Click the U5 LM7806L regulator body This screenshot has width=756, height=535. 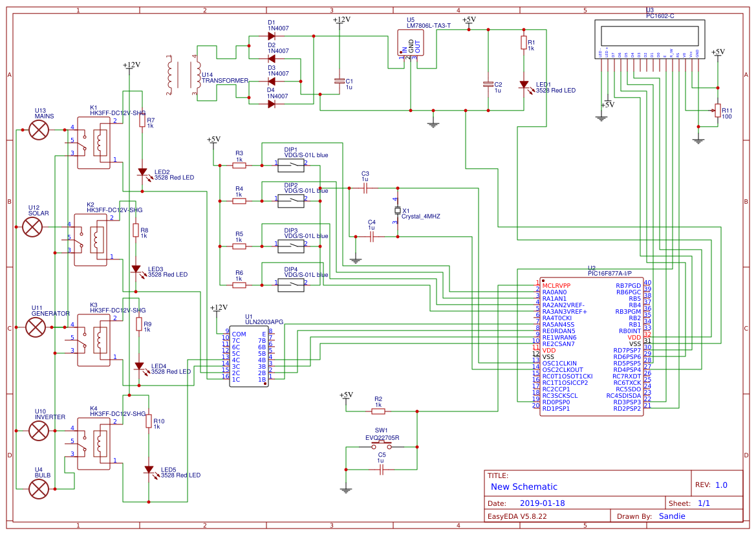(410, 43)
